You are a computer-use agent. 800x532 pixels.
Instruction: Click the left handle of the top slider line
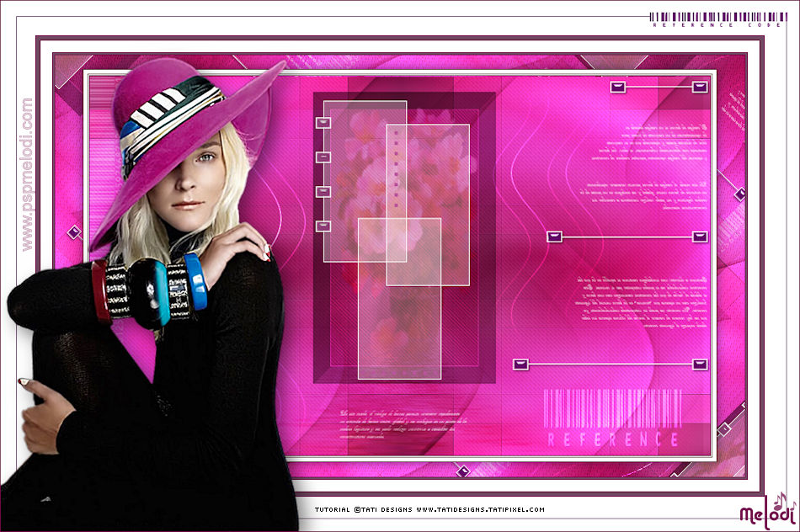pos(617,87)
